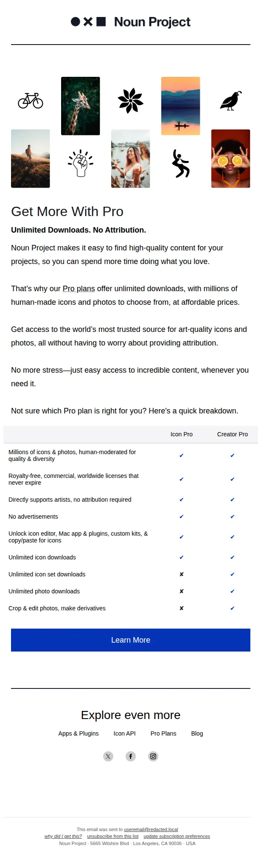Click unsubscribe from this list

point(113,836)
